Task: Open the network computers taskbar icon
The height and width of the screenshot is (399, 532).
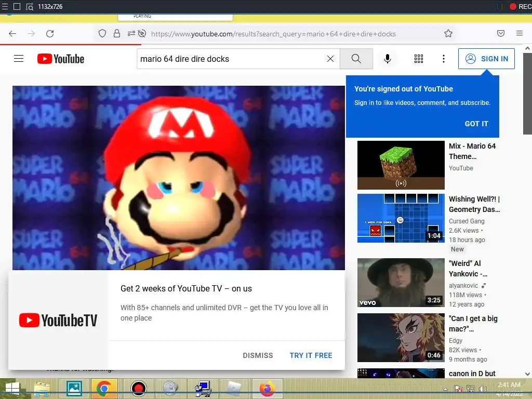Action: point(203,389)
